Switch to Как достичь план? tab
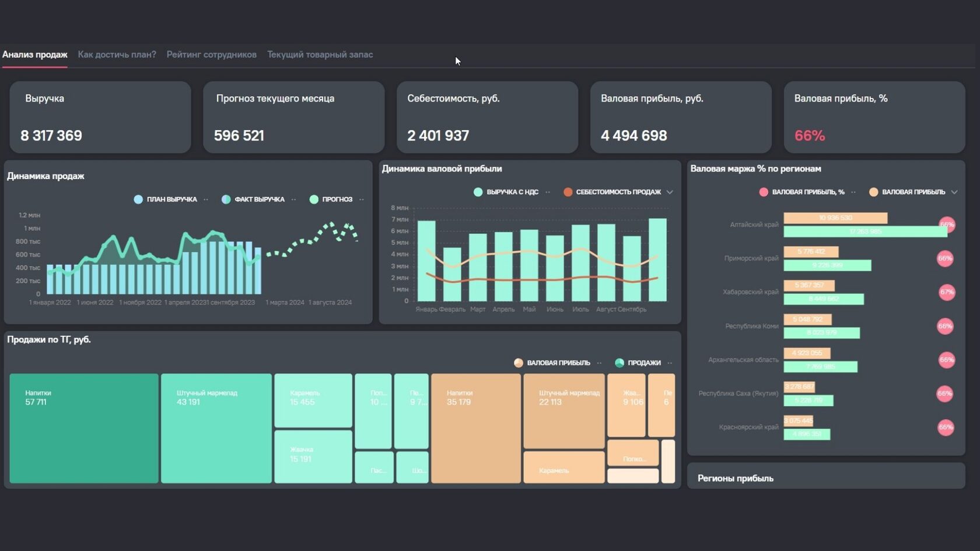This screenshot has height=551, width=980. tap(117, 54)
